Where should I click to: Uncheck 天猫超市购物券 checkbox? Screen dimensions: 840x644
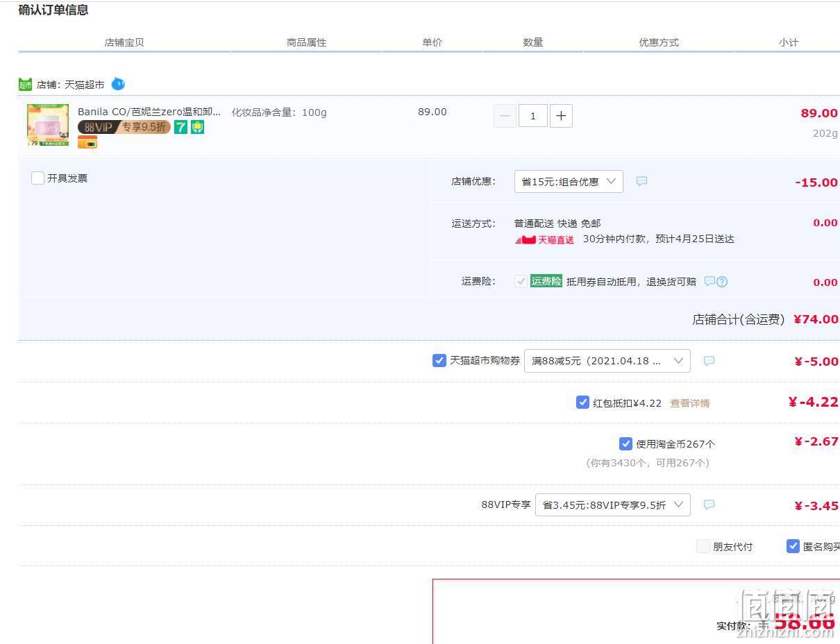coord(439,360)
